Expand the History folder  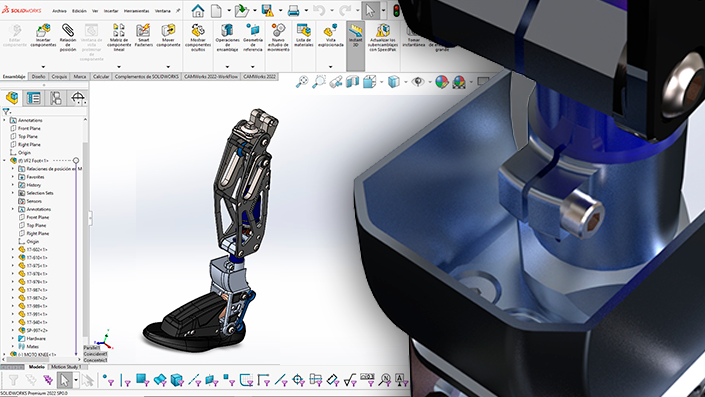pos(13,185)
